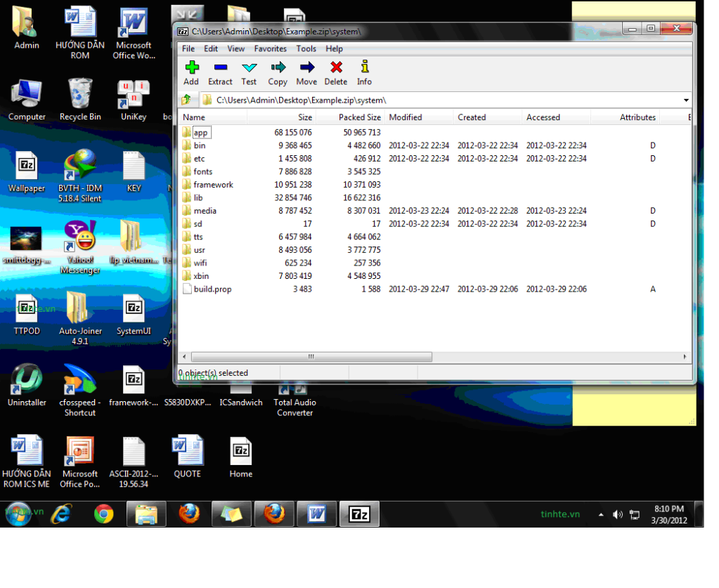Viewport: 719px width, 588px height.
Task: Open the Tools menu
Action: point(306,48)
